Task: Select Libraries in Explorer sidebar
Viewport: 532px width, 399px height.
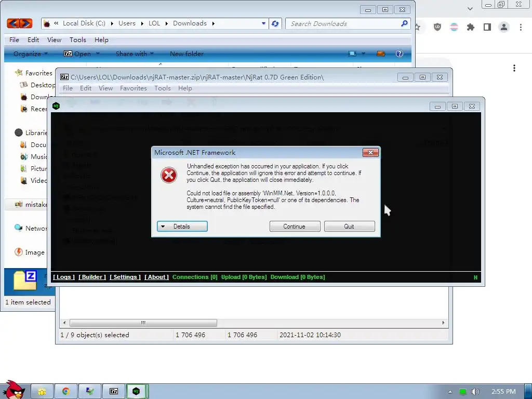Action: tap(31, 132)
